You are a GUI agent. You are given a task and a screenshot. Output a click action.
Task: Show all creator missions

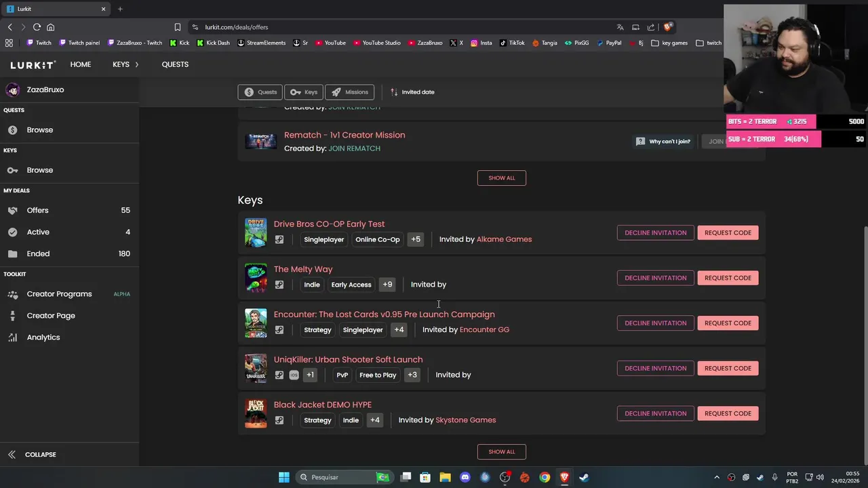coord(502,178)
